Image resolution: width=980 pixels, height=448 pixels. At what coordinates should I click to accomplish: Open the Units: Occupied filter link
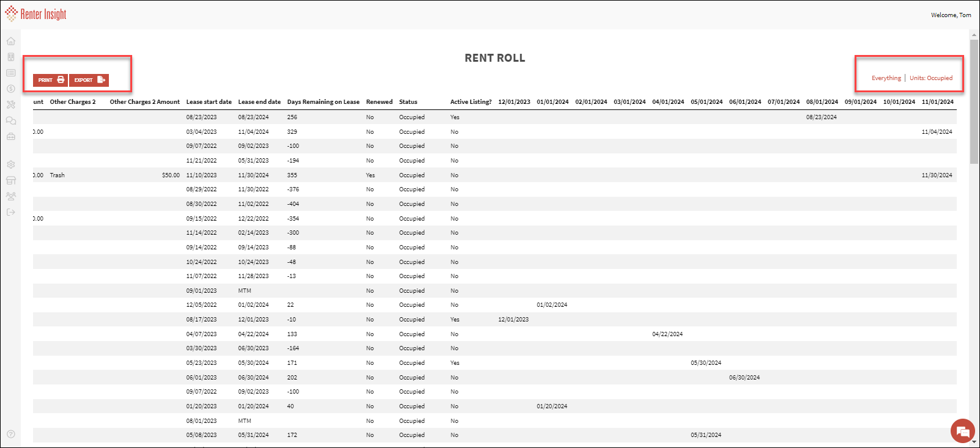931,78
